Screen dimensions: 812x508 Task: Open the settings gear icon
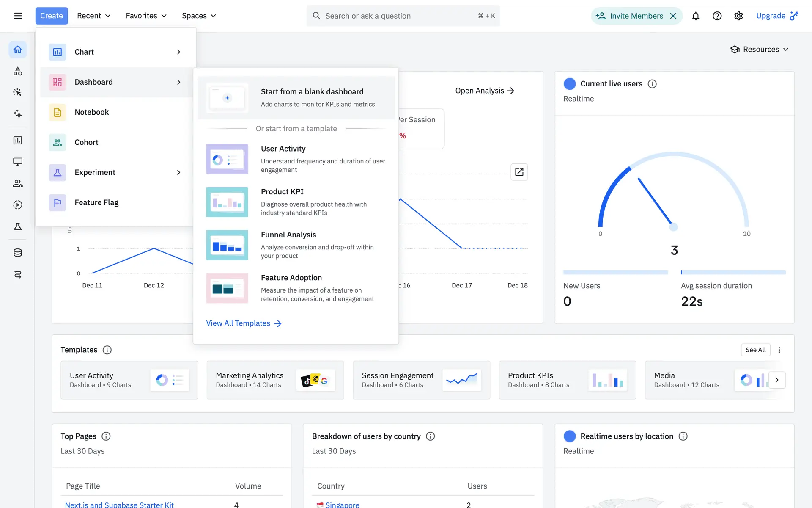[738, 16]
